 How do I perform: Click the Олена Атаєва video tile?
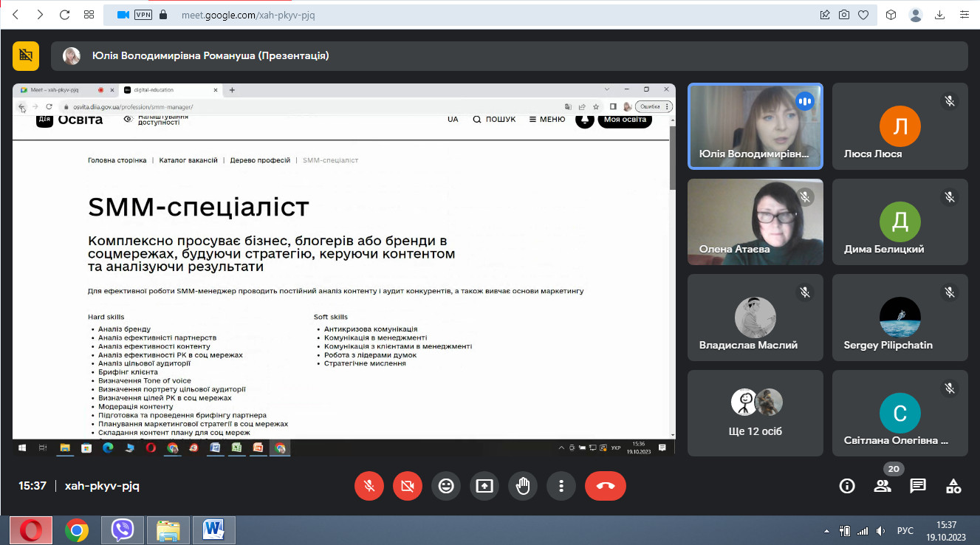755,222
